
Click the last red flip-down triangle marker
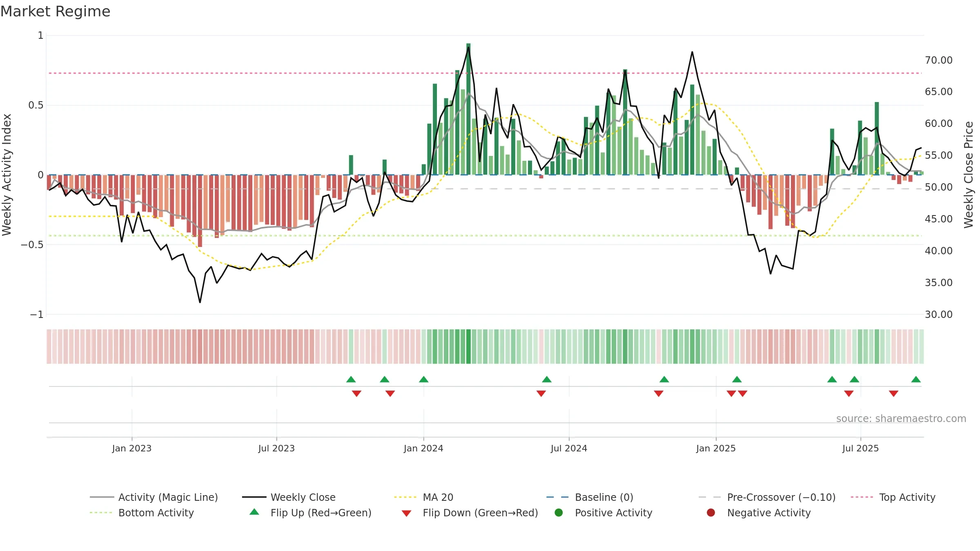coord(893,393)
